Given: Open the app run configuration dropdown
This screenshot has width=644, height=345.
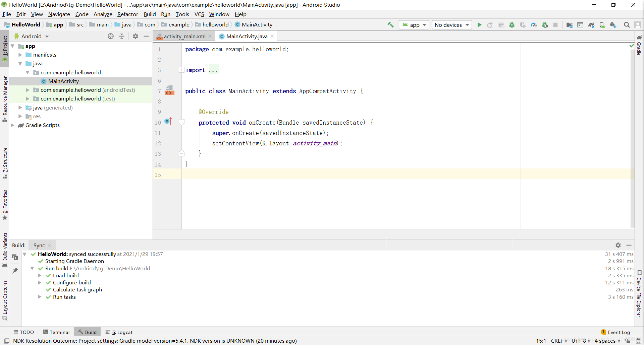Looking at the screenshot, I should pyautogui.click(x=414, y=25).
